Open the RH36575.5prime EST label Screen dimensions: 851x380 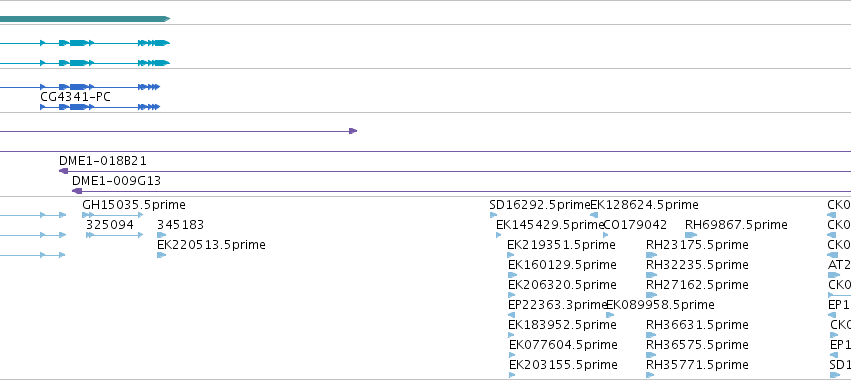[697, 345]
